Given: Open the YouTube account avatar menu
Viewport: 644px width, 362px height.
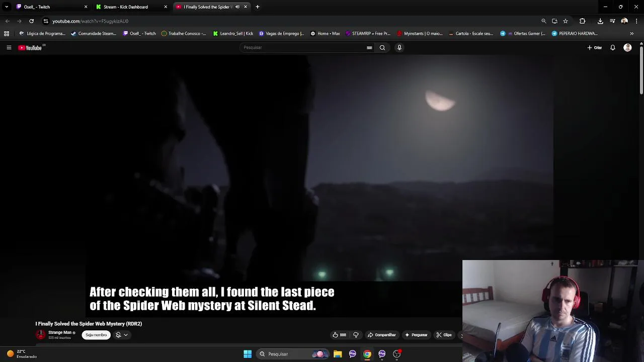Looking at the screenshot, I should point(627,48).
